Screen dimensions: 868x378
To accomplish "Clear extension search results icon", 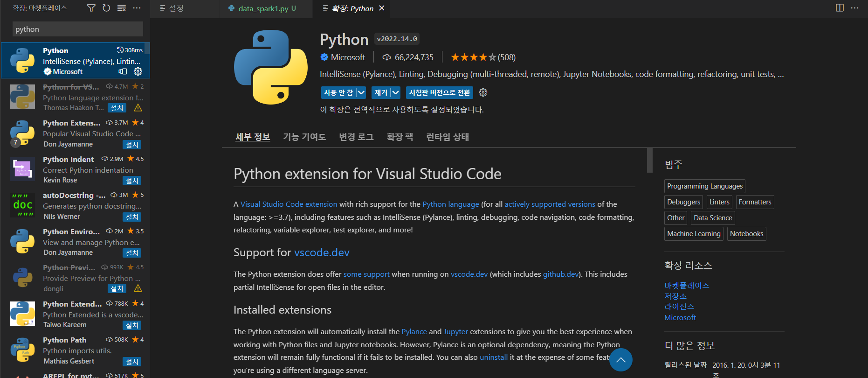I will 121,8.
